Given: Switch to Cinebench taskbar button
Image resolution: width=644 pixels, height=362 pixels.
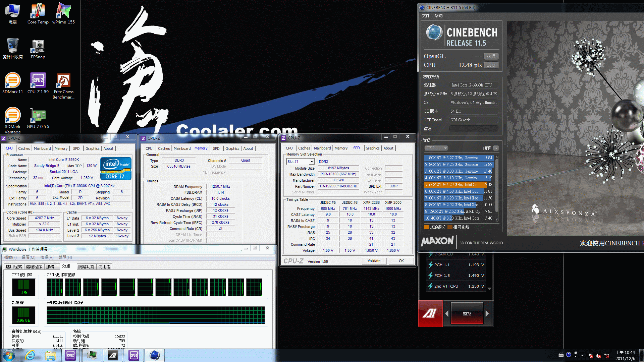Looking at the screenshot, I should point(155,355).
